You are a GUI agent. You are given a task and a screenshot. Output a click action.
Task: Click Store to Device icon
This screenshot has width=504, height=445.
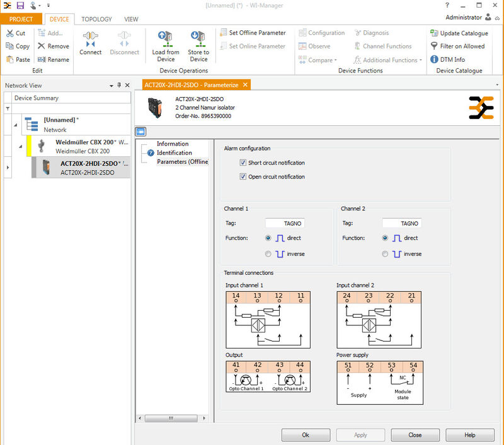click(198, 39)
